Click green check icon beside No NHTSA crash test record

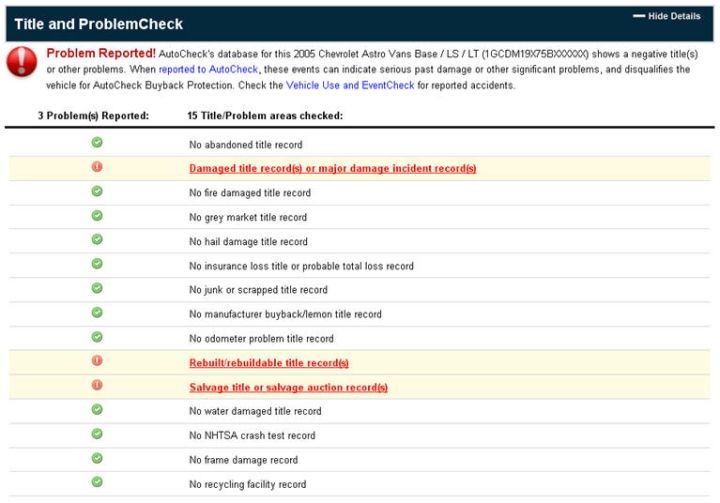click(x=97, y=434)
